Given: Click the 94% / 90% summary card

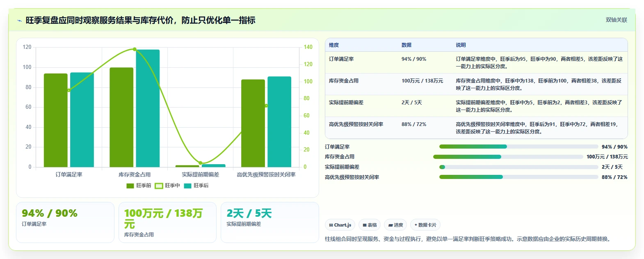Looking at the screenshot, I should [x=65, y=222].
